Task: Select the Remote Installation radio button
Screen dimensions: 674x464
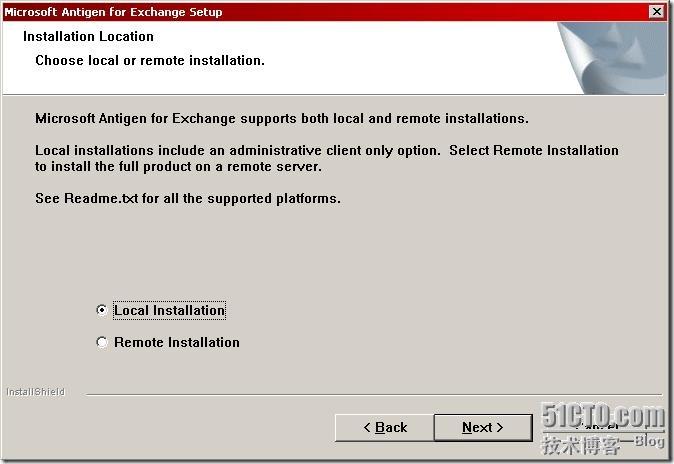Action: pos(102,342)
